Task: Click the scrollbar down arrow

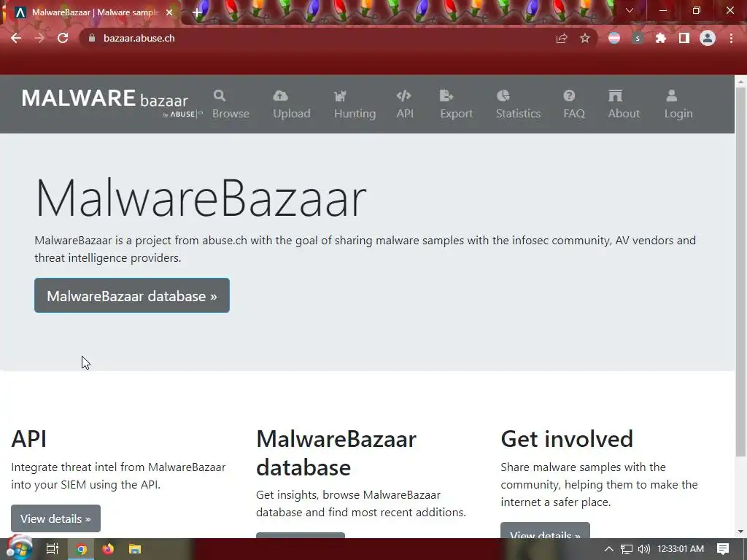Action: [x=740, y=532]
